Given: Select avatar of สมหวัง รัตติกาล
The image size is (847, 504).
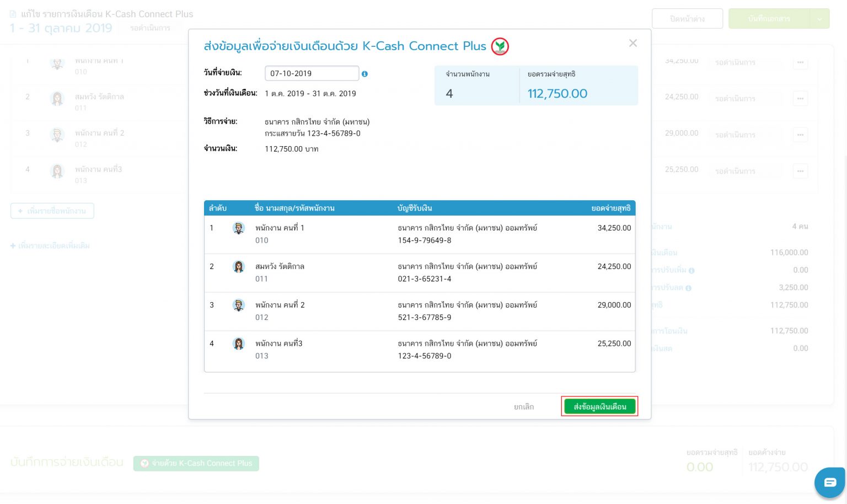Looking at the screenshot, I should (x=239, y=266).
